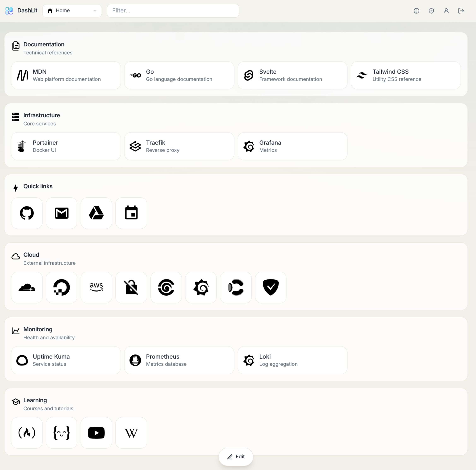Open the MDN documentation card

(66, 75)
